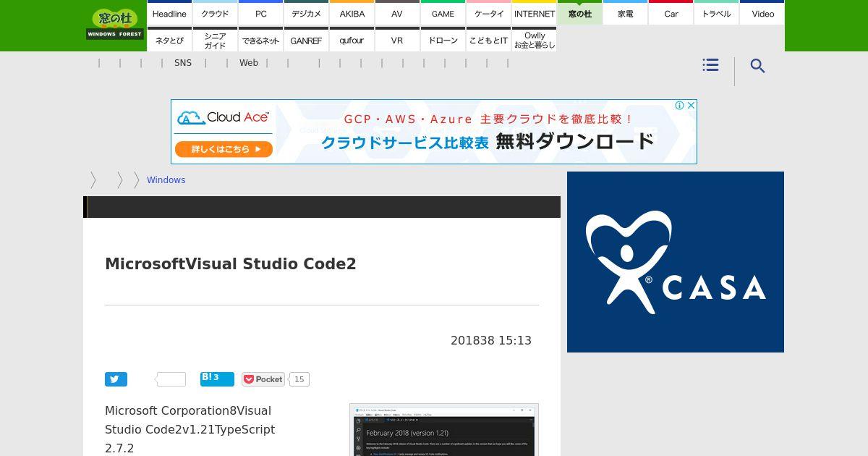Open the Visual Studio Code screenshot thumbnail

444,430
